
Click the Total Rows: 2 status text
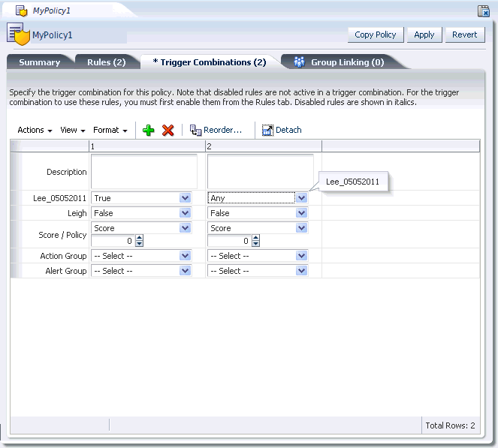[450, 425]
